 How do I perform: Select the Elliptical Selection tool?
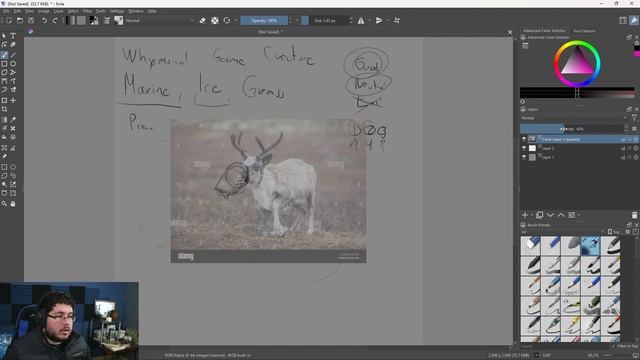tap(13, 167)
